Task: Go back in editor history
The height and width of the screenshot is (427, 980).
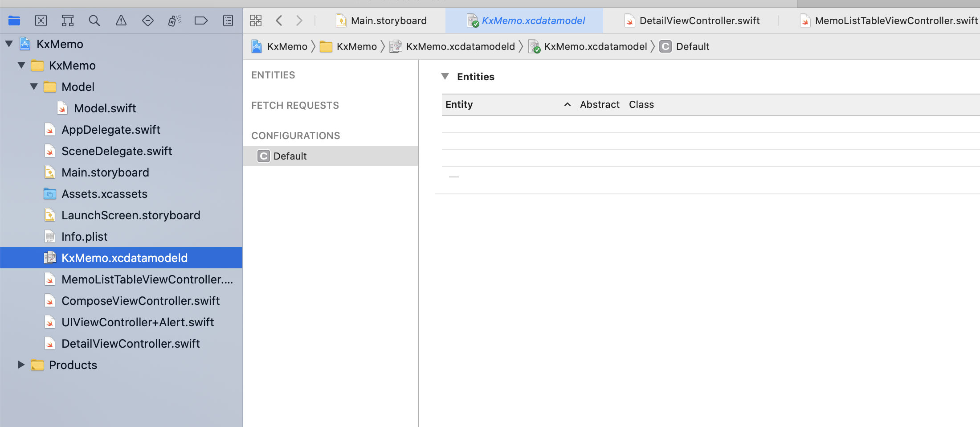Action: click(x=279, y=21)
